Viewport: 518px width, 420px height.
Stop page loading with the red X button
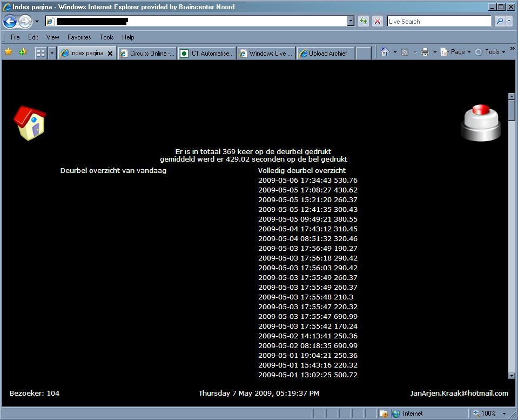click(378, 22)
